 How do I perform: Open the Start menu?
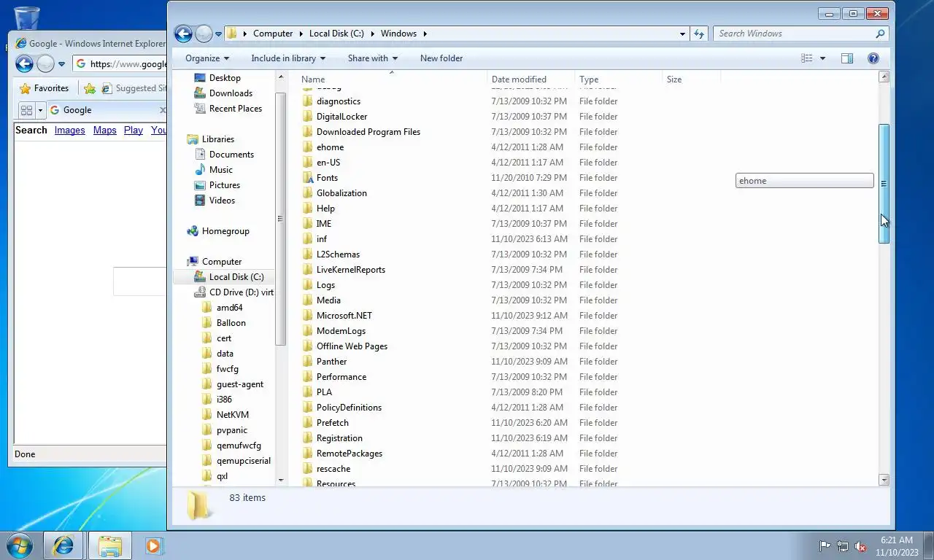19,545
